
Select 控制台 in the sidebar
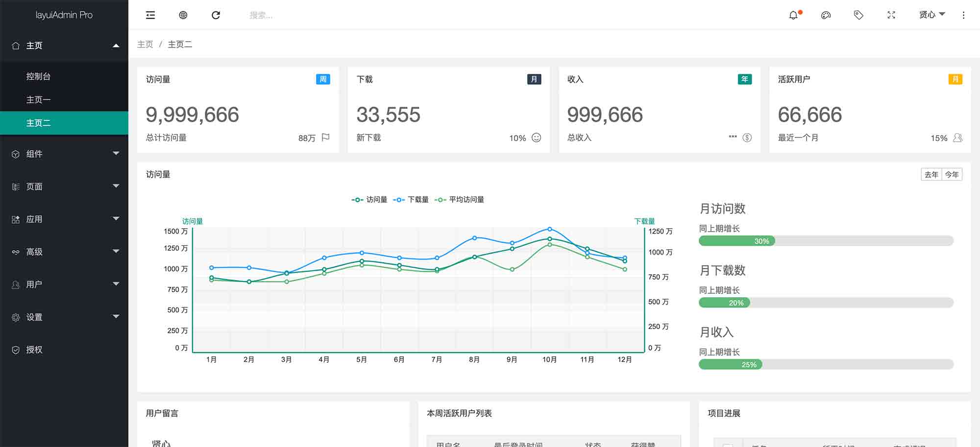(64, 76)
